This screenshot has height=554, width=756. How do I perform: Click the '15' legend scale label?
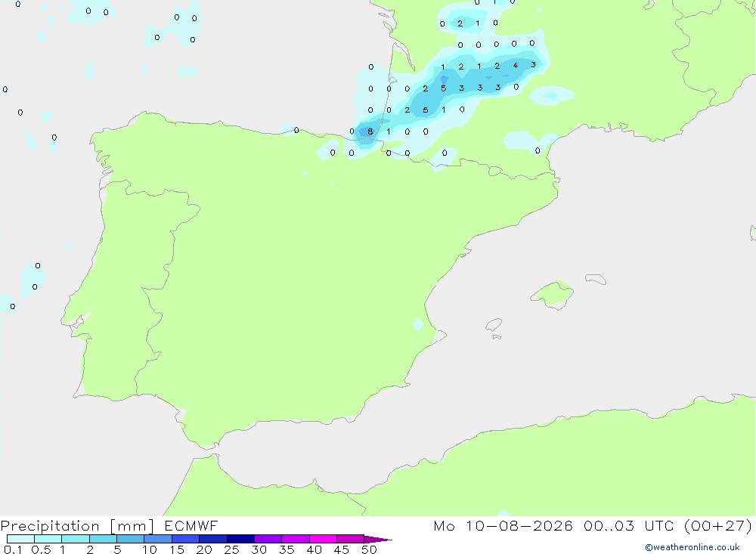pos(177,549)
